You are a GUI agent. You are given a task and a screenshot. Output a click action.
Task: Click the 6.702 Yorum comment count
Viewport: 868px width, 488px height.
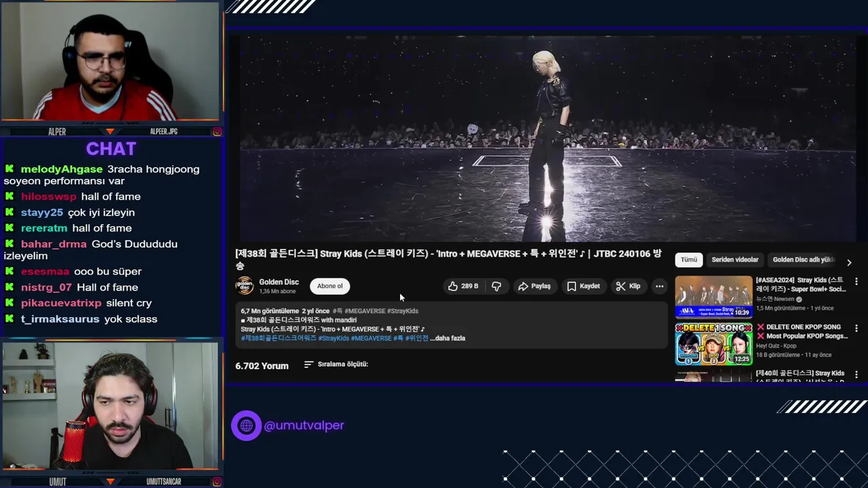pos(262,365)
